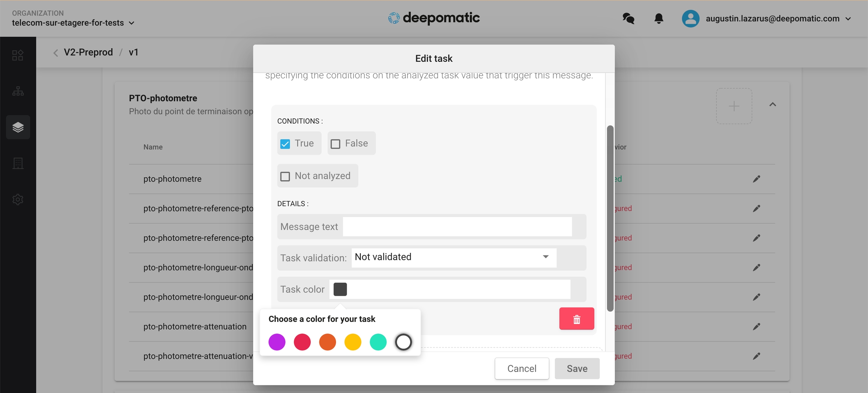Click the Cancel button
Image resolution: width=868 pixels, height=393 pixels.
[x=521, y=368]
